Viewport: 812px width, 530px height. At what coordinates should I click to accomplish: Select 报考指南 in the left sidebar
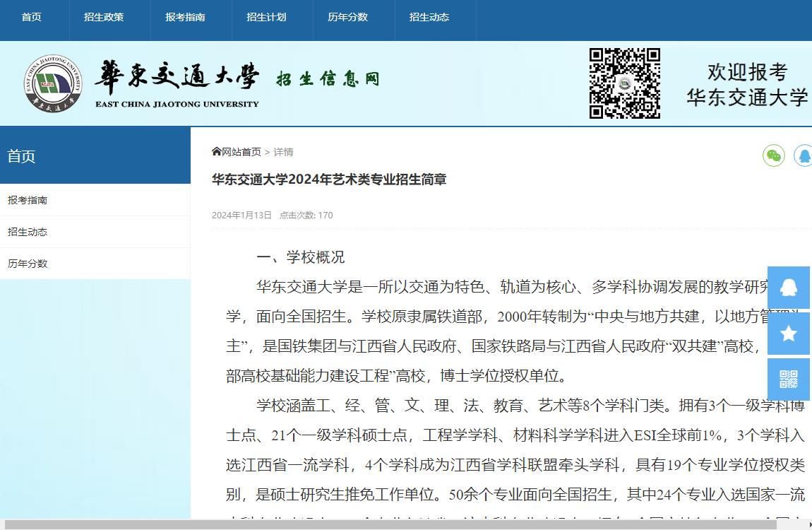95,200
